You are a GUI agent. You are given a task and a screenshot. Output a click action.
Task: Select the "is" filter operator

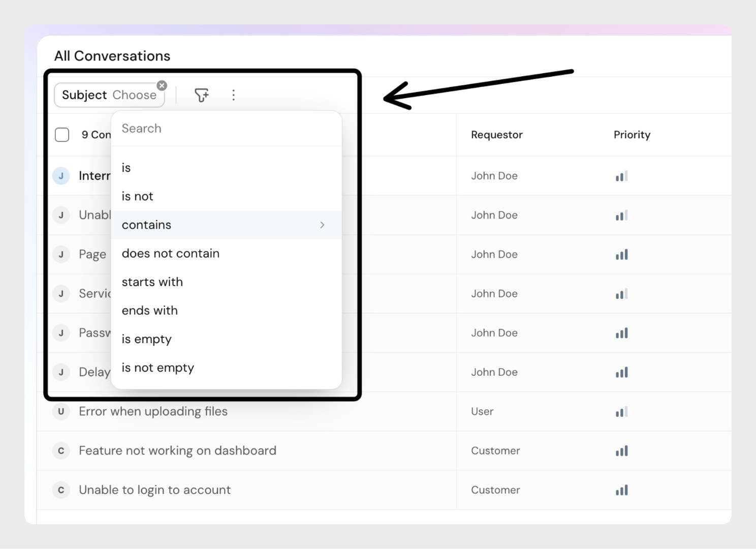pos(127,168)
